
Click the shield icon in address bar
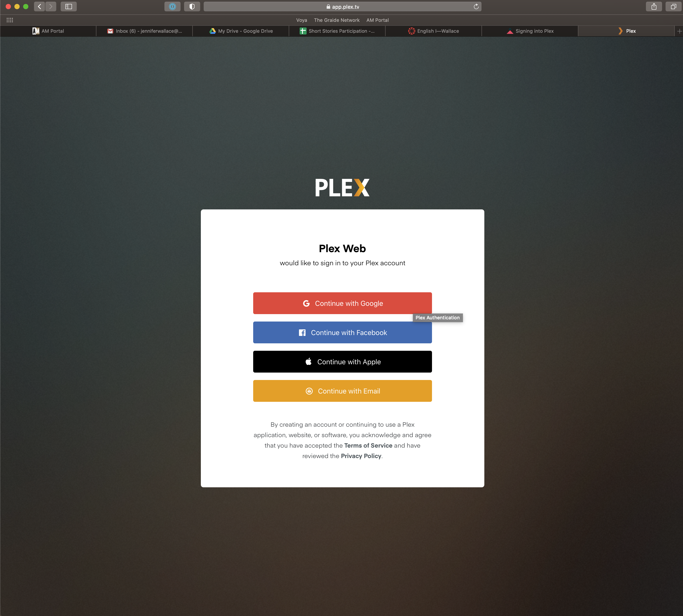pos(191,7)
